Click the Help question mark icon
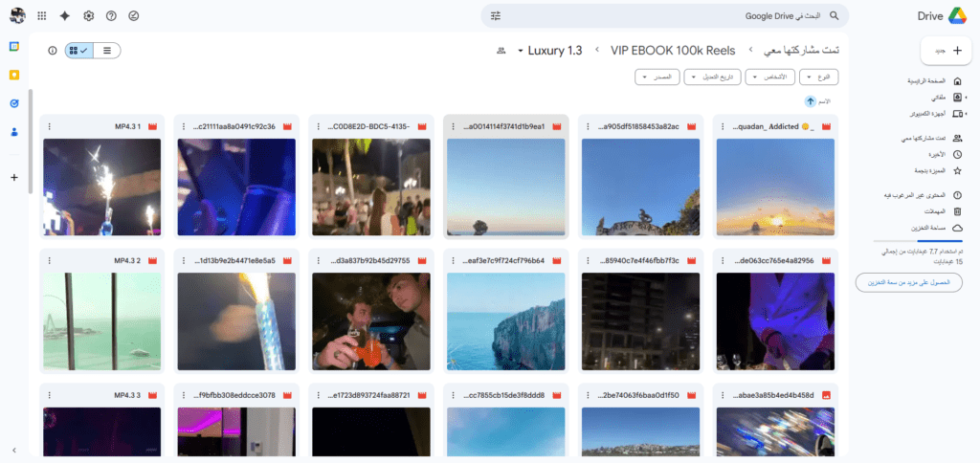The width and height of the screenshot is (980, 463). (x=111, y=16)
